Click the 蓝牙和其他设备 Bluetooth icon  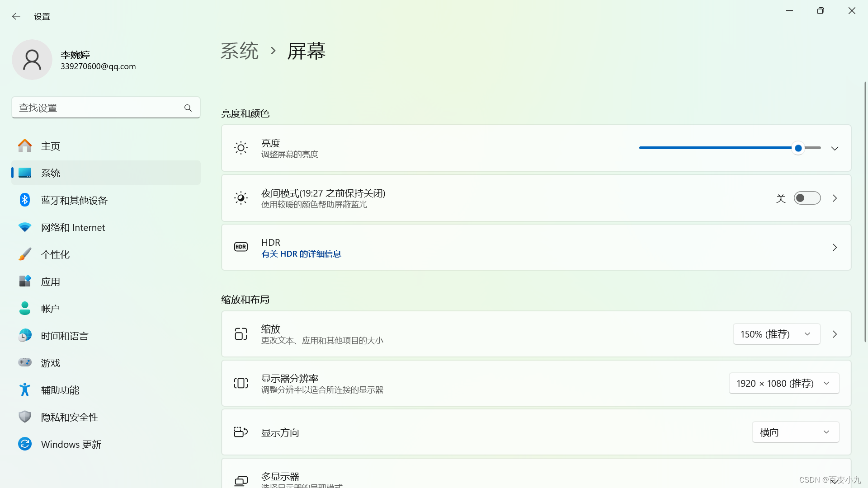[25, 200]
